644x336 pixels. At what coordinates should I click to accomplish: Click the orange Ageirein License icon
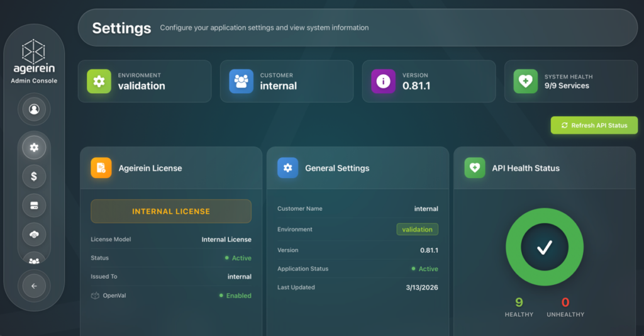101,168
